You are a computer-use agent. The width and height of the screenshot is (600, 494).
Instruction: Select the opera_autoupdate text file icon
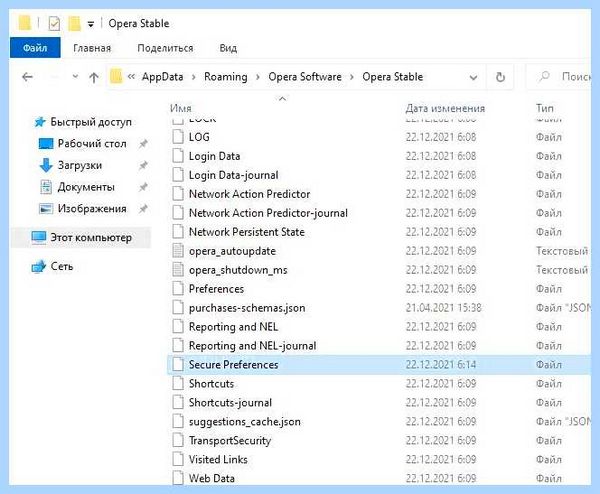[x=178, y=251]
